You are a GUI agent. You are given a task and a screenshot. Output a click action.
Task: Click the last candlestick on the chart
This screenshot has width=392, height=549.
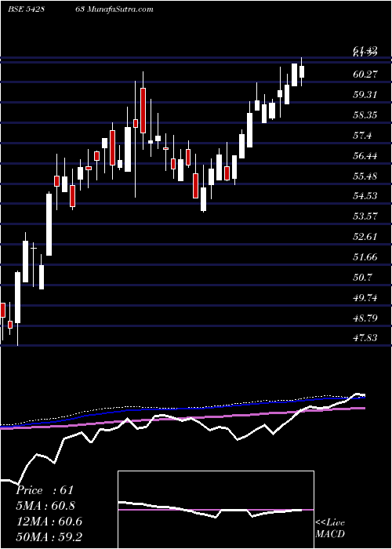point(302,72)
